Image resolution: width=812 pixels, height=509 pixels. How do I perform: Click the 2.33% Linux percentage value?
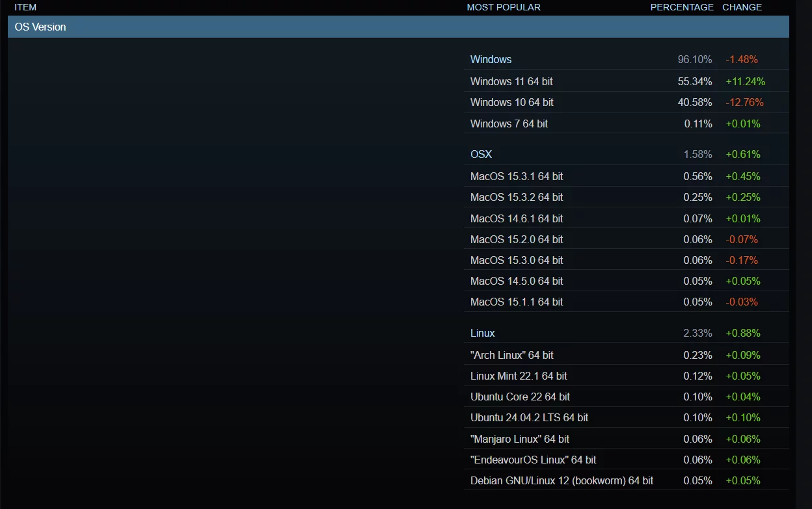(697, 333)
